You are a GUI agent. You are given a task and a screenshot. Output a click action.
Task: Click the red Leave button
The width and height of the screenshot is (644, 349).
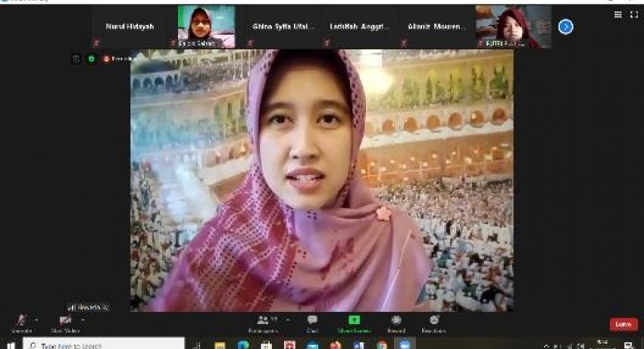click(x=624, y=324)
